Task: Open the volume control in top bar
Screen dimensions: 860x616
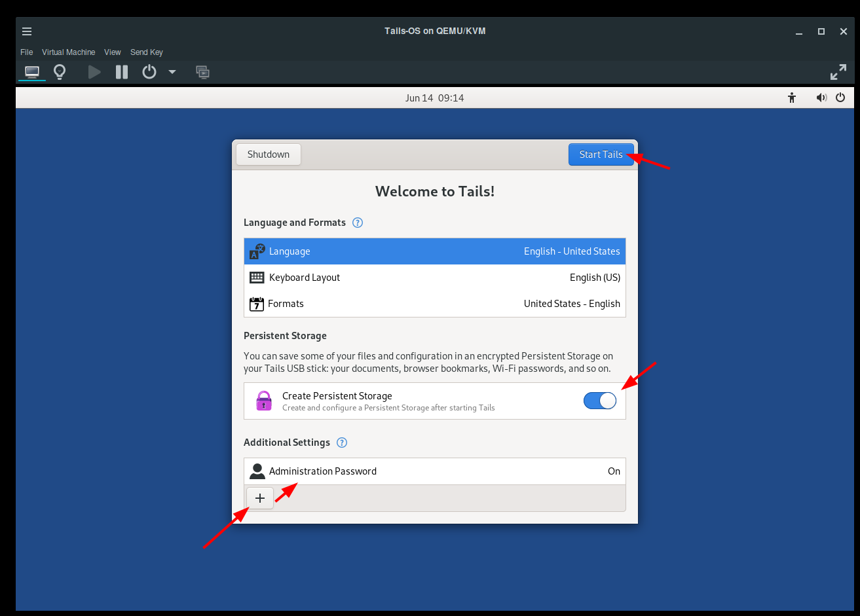Action: pos(821,98)
